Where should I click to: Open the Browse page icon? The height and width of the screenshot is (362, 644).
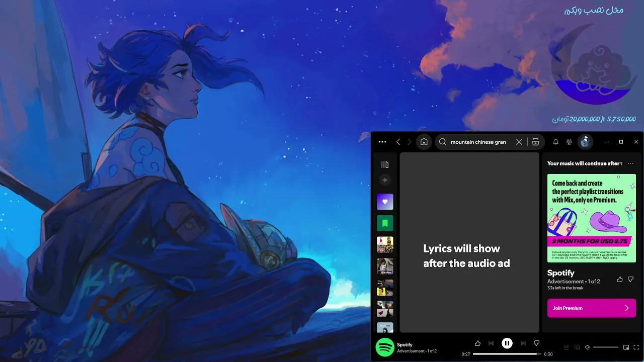536,142
